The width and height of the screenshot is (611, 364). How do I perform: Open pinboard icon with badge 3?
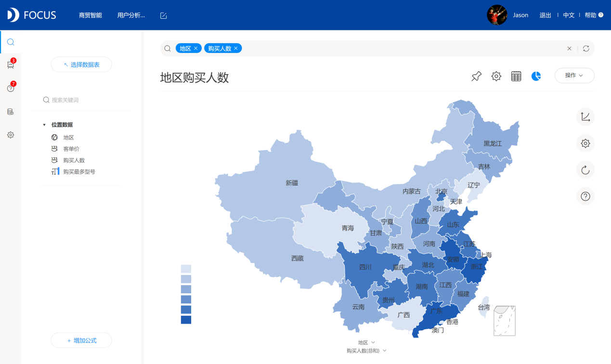point(11,65)
